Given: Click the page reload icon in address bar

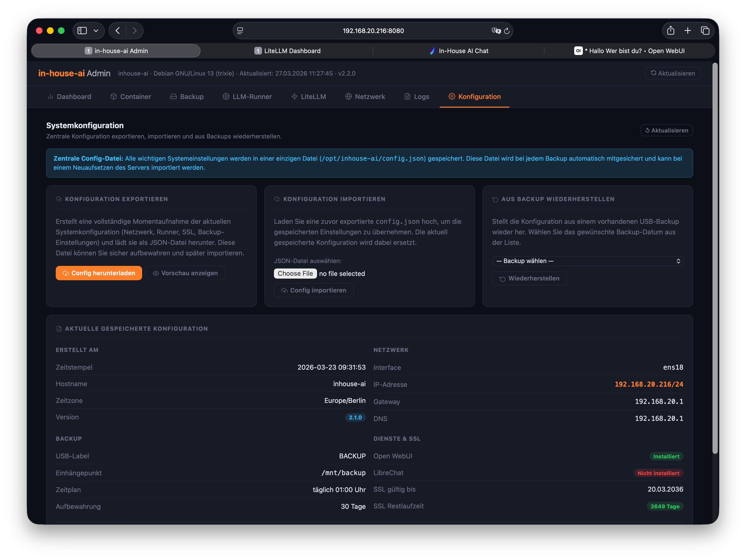Looking at the screenshot, I should (x=507, y=31).
